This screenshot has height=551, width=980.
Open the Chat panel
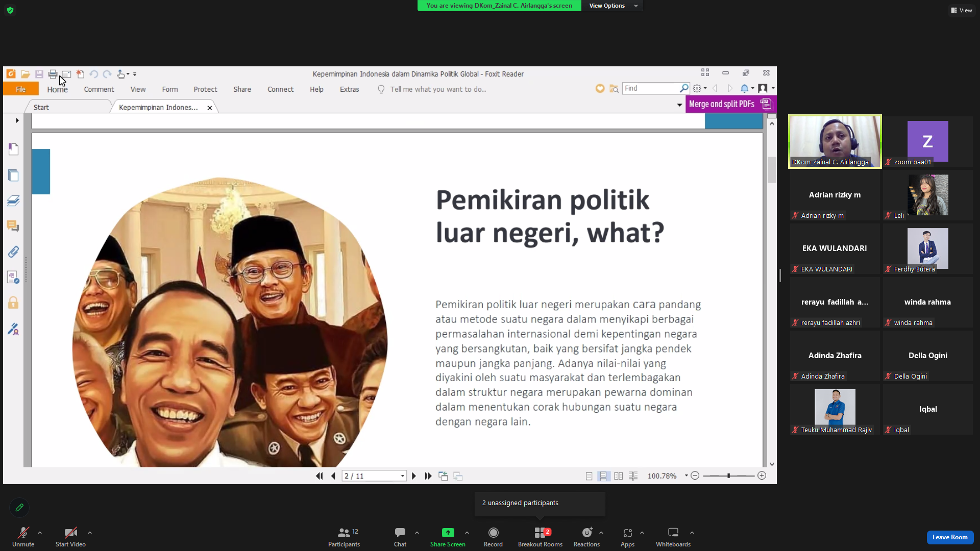400,537
